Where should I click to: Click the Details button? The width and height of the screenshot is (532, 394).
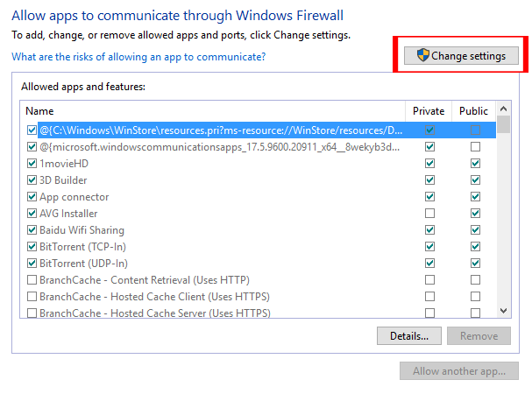(x=408, y=336)
